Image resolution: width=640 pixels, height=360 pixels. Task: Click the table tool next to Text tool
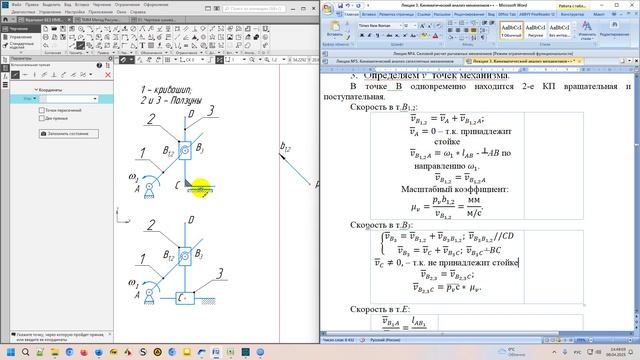tap(151, 45)
